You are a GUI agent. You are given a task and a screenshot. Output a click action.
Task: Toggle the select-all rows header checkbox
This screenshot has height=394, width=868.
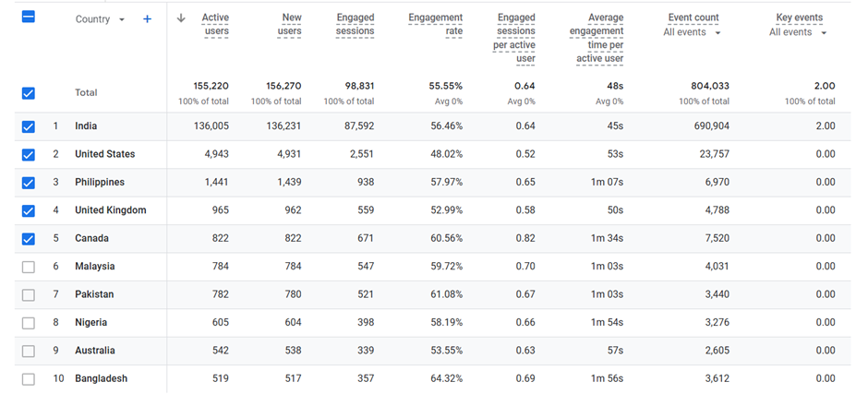tap(28, 17)
